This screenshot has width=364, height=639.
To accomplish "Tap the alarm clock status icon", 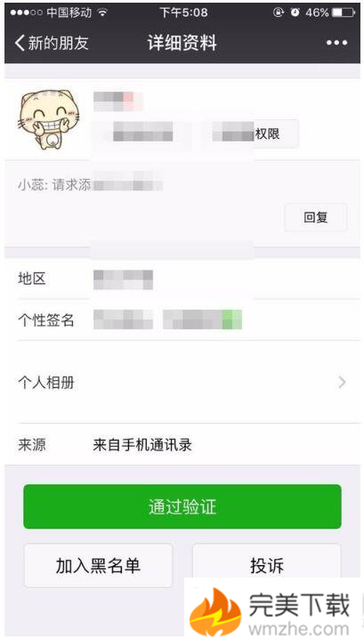I will pos(295,12).
